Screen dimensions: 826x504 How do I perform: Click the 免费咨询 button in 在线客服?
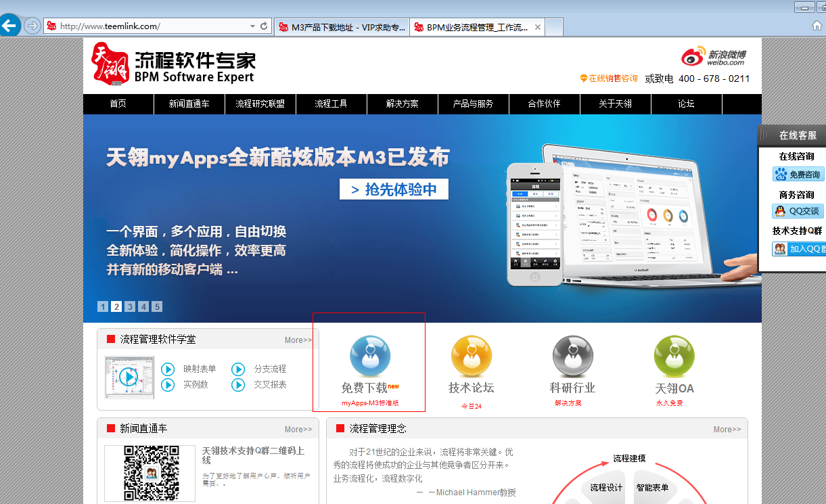[x=799, y=175]
